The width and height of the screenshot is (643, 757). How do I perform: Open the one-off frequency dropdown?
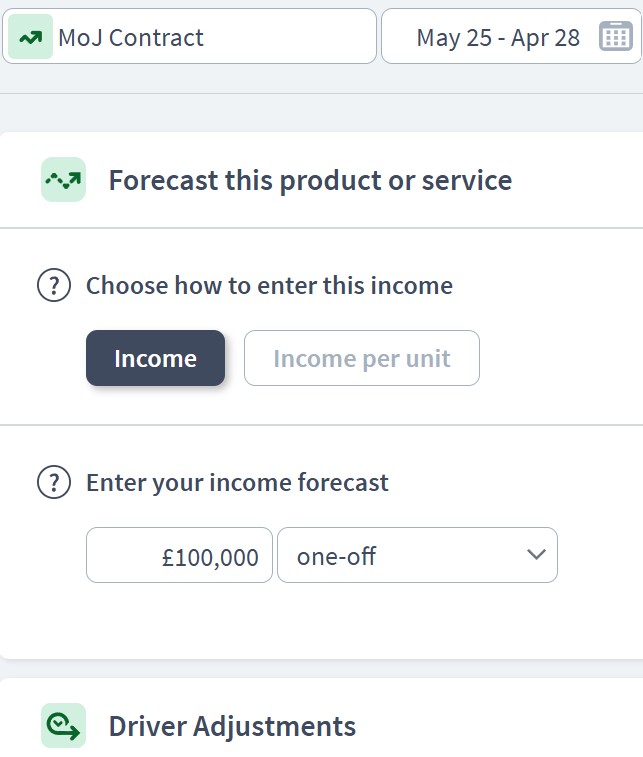[418, 555]
